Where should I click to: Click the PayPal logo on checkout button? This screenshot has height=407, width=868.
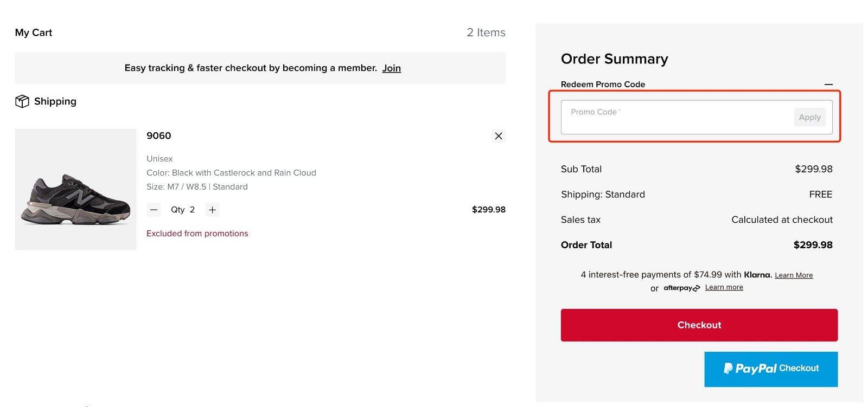tap(750, 369)
